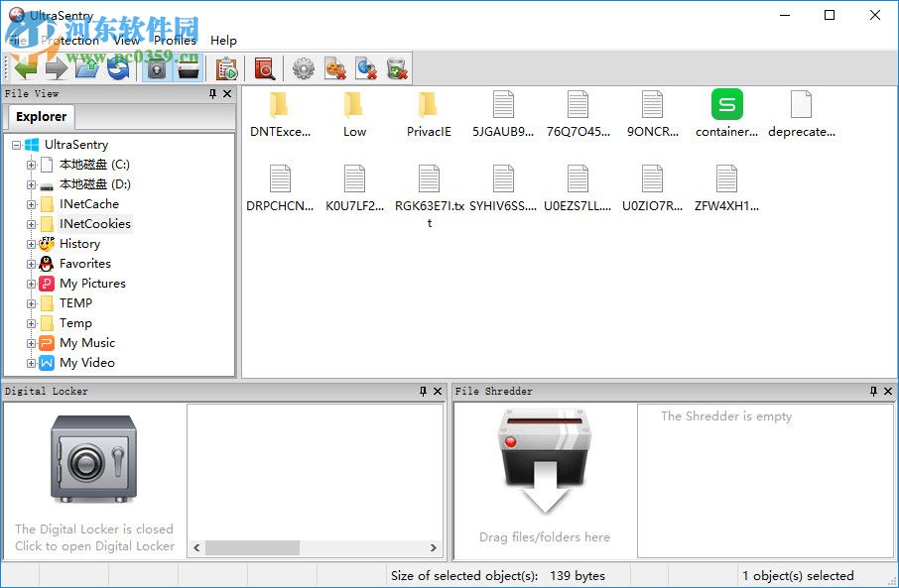Refresh the file view
This screenshot has width=899, height=588.
click(x=118, y=68)
